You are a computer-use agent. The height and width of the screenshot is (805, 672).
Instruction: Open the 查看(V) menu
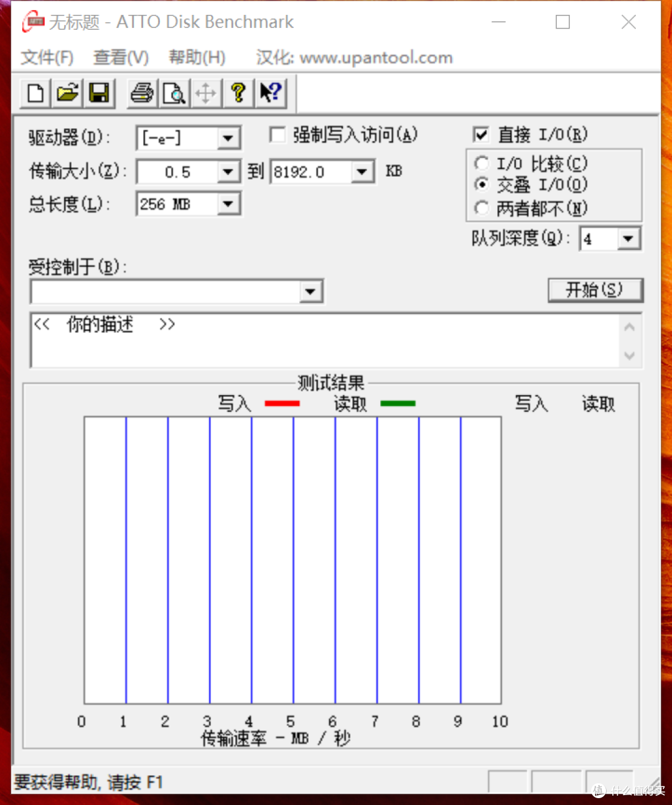click(x=121, y=58)
